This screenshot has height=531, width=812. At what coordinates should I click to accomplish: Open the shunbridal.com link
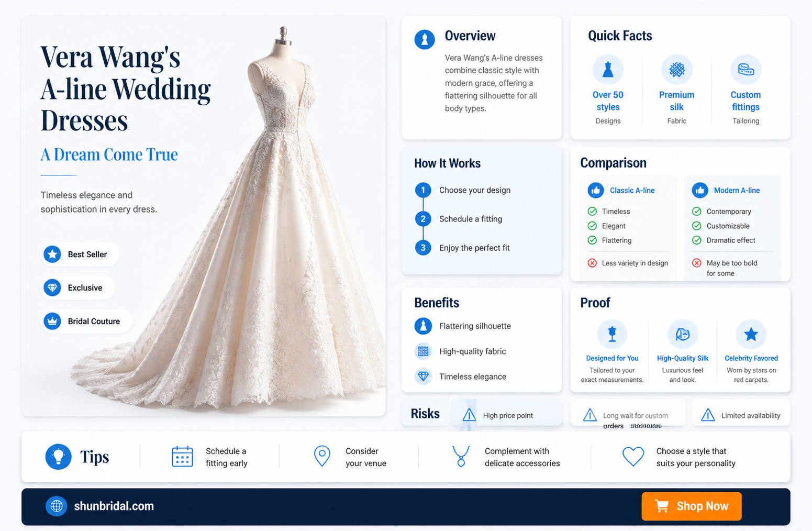[114, 506]
